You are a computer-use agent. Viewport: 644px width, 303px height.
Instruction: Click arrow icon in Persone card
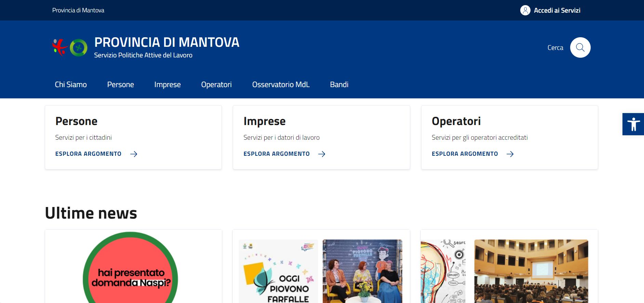coord(134,154)
